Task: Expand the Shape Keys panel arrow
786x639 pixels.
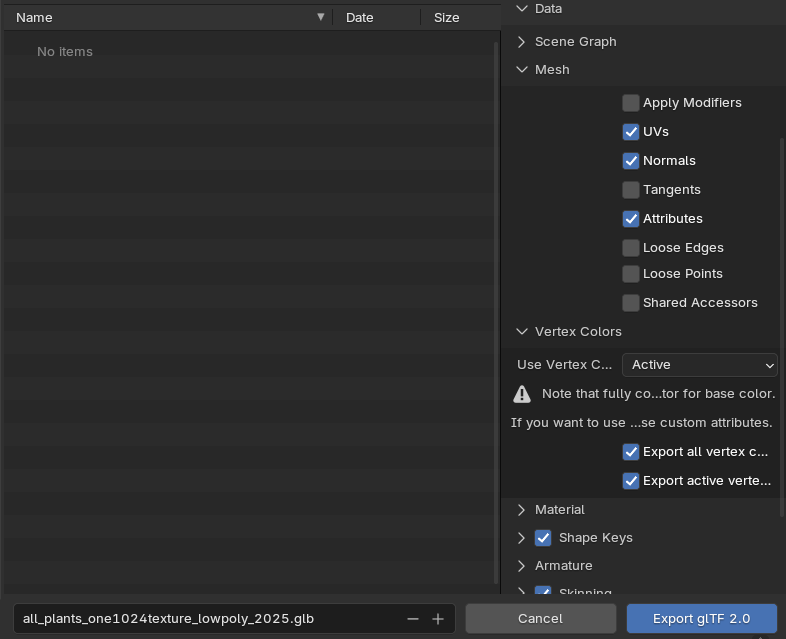Action: (x=522, y=538)
